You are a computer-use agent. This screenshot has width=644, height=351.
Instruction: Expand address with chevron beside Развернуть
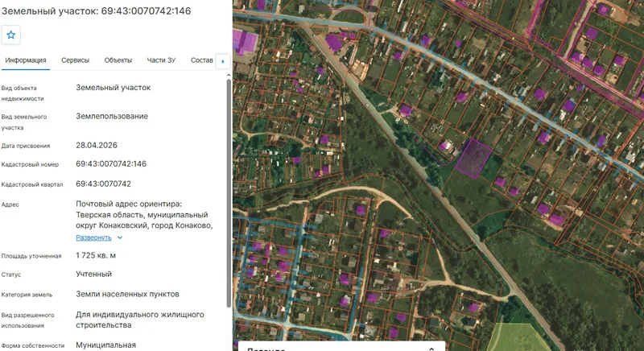pyautogui.click(x=119, y=237)
